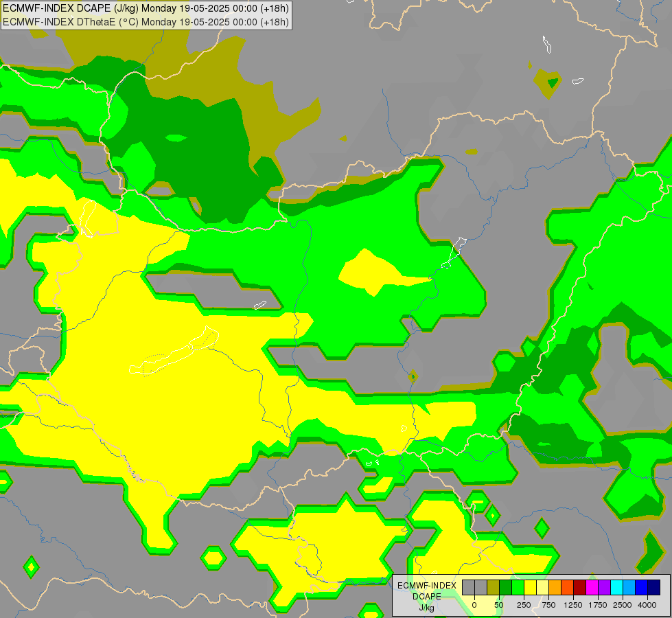Screen dimensions: 672x618
Task: Click the legend value 2500
Action: click(x=623, y=605)
